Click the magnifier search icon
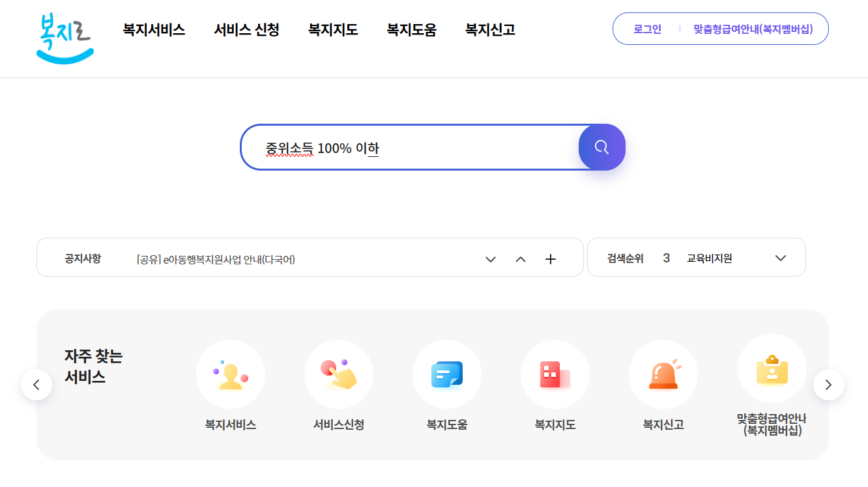 (601, 147)
